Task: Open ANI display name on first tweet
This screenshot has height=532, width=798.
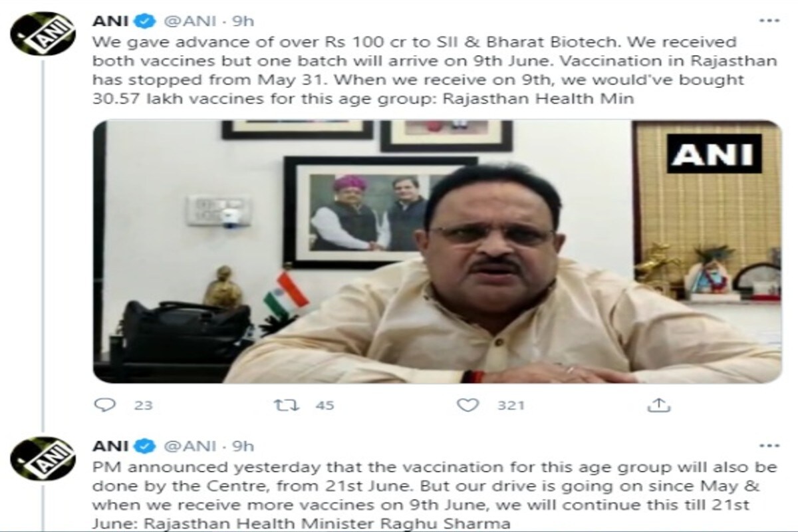Action: pos(113,21)
